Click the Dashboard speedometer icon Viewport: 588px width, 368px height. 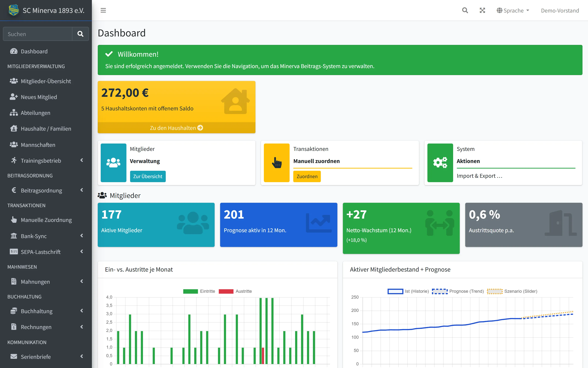click(x=14, y=51)
